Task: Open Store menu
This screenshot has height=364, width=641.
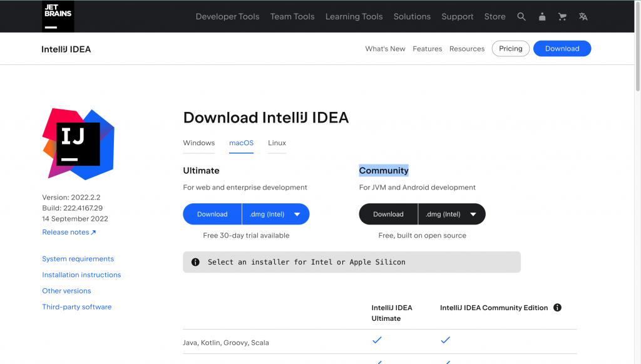Action: (495, 16)
